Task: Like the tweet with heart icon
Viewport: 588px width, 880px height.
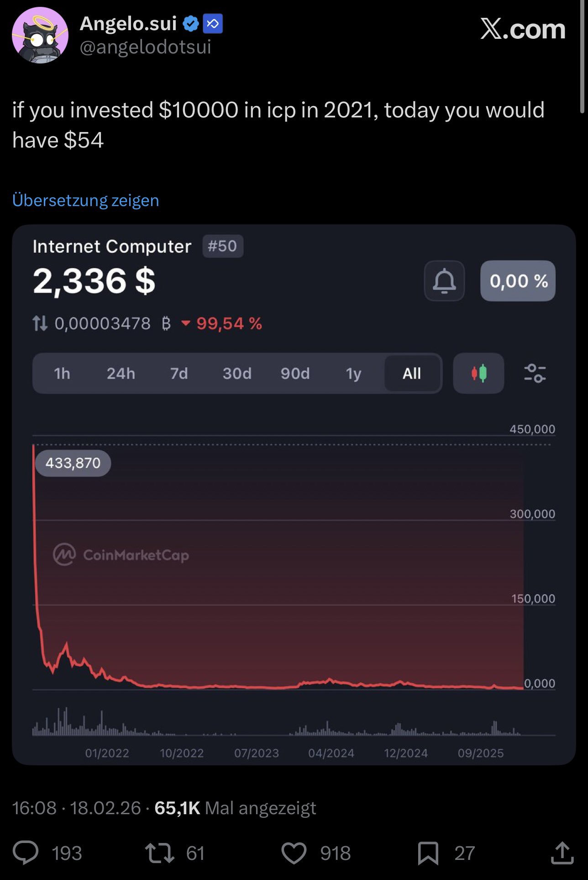Action: coord(294,853)
